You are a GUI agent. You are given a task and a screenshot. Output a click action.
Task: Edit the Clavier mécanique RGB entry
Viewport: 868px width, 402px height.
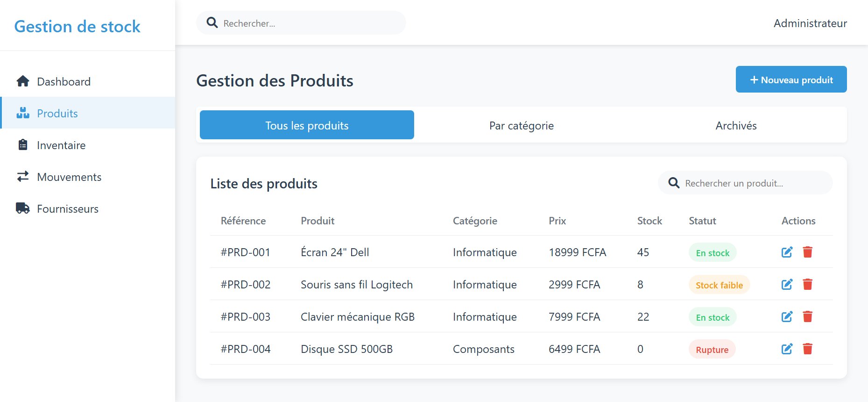(787, 317)
